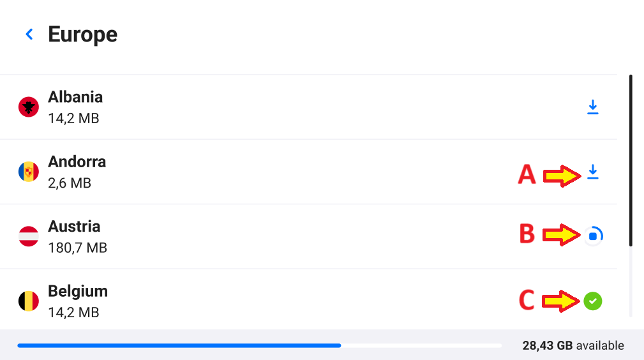
Task: Select the Belgium list entry
Action: coord(308,299)
